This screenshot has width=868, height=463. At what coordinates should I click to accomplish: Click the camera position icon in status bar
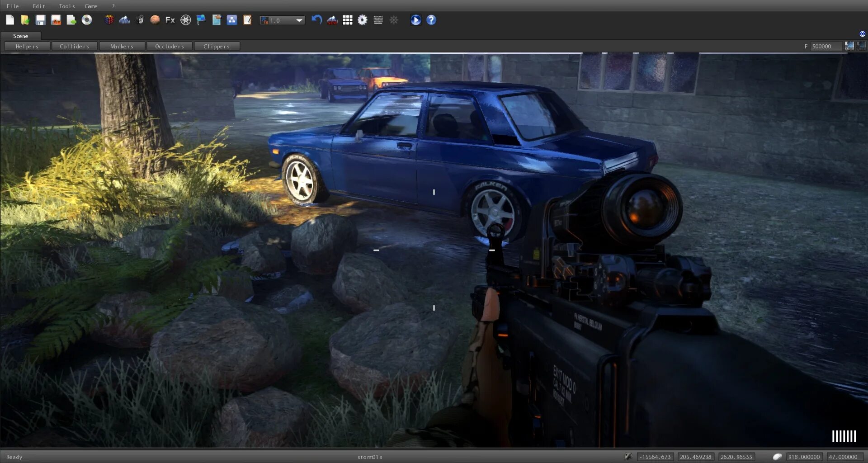pos(628,457)
